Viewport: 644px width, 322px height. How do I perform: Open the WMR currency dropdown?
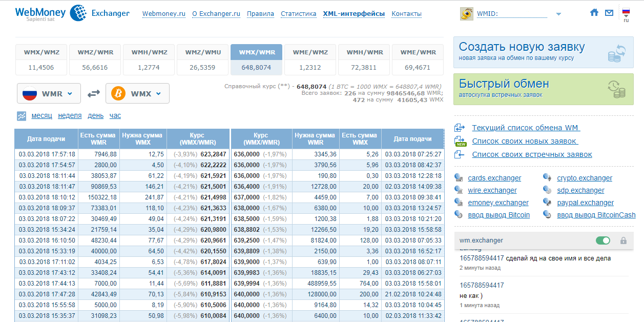49,94
